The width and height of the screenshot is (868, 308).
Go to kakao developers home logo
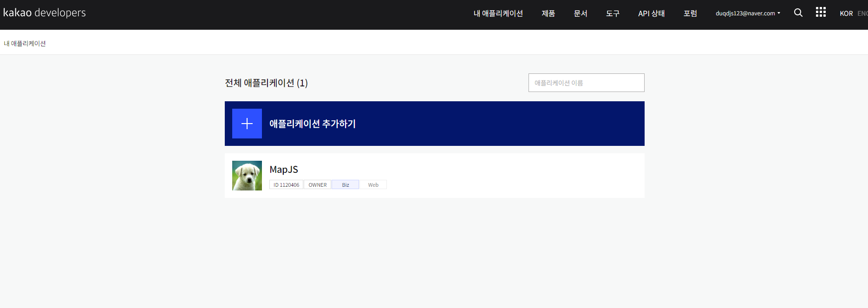pyautogui.click(x=45, y=13)
